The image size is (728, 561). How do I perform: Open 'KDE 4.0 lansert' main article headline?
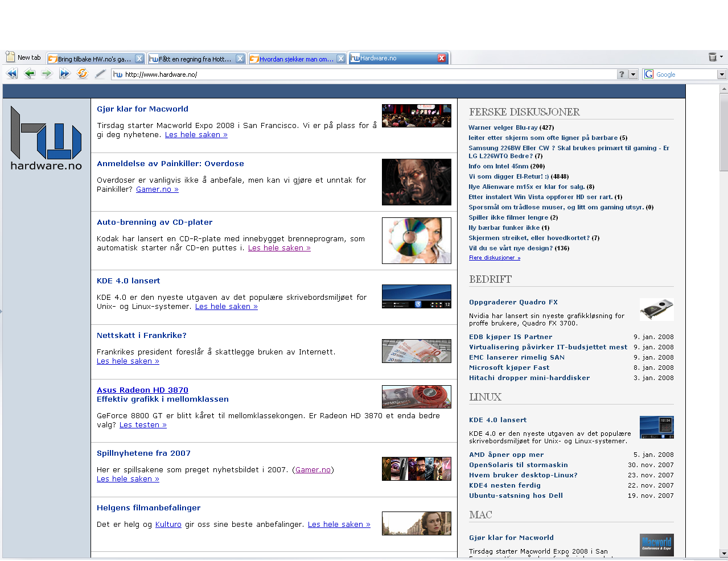pos(128,280)
